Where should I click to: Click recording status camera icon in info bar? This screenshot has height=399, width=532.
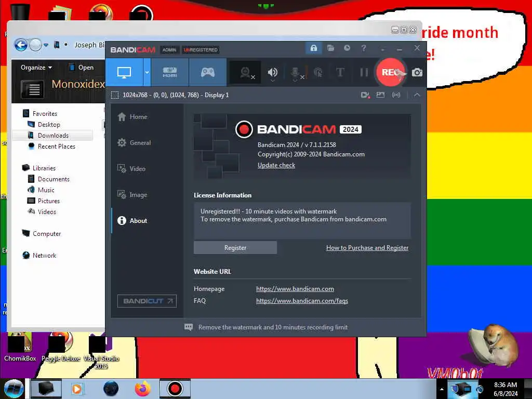coord(365,95)
